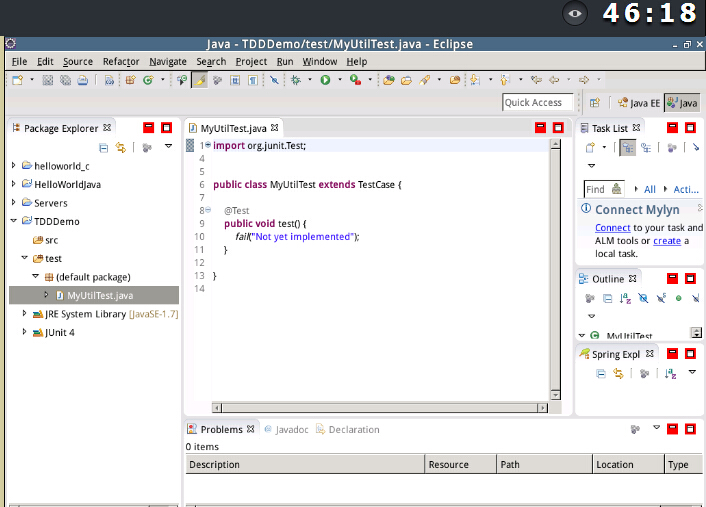Toggle Scheduled view in Task List
The width and height of the screenshot is (706, 507).
pyautogui.click(x=646, y=147)
